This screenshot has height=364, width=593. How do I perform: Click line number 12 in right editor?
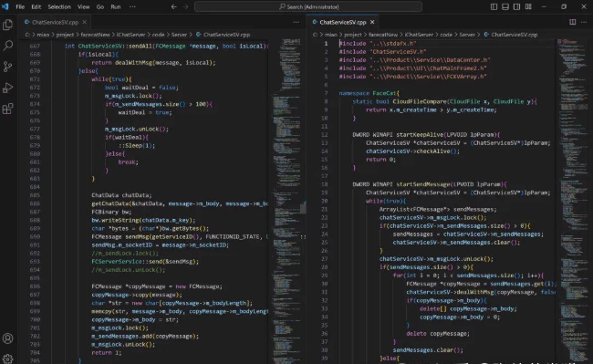coord(325,135)
